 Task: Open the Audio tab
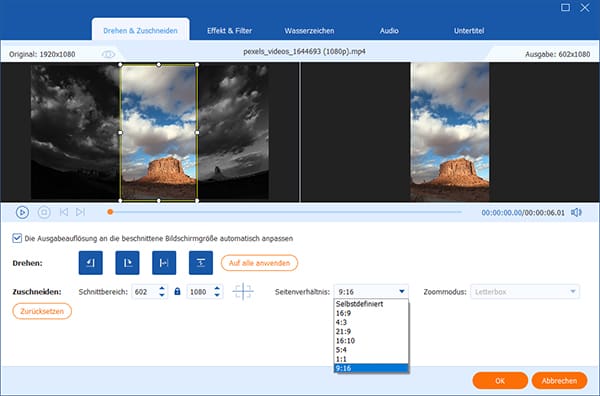389,31
